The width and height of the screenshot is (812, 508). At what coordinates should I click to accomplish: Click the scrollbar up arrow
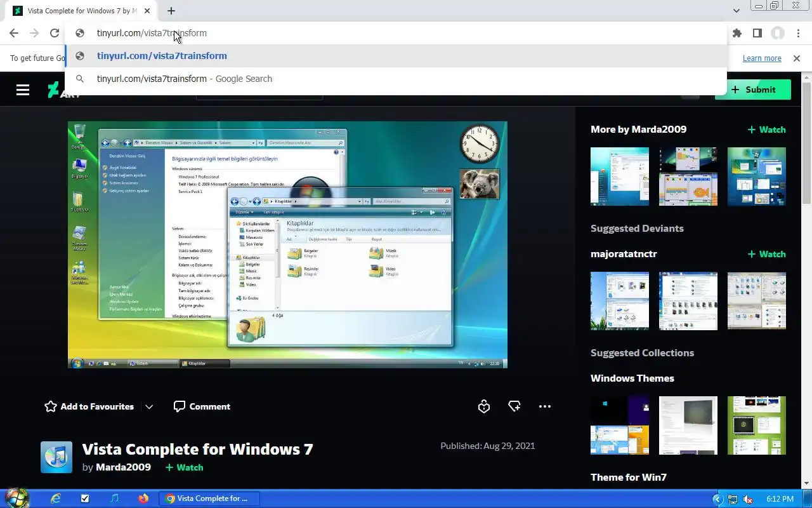pyautogui.click(x=806, y=76)
